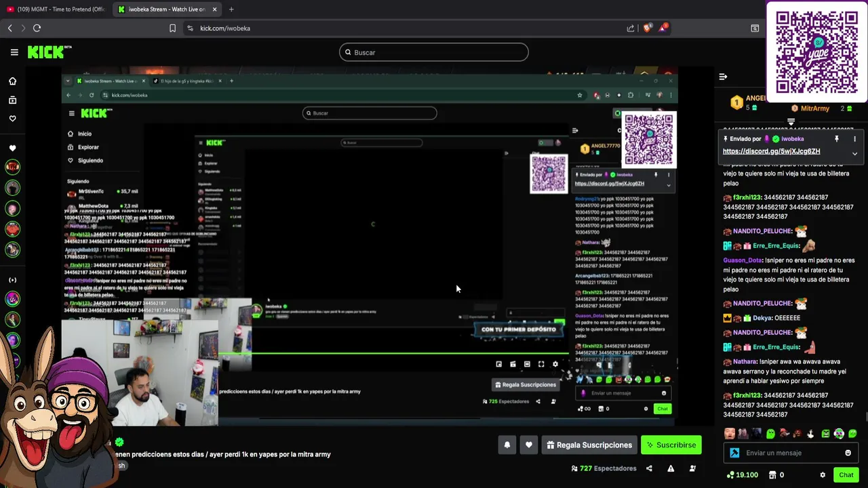Open emoji picker in chat input

pyautogui.click(x=848, y=453)
